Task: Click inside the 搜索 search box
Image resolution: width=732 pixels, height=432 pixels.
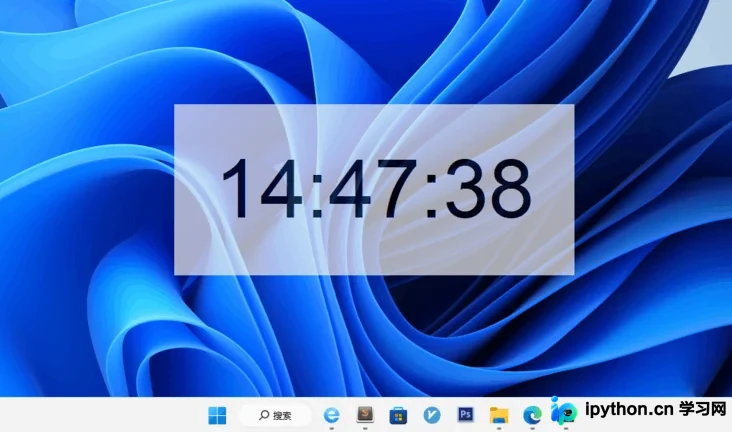Action: pos(275,415)
